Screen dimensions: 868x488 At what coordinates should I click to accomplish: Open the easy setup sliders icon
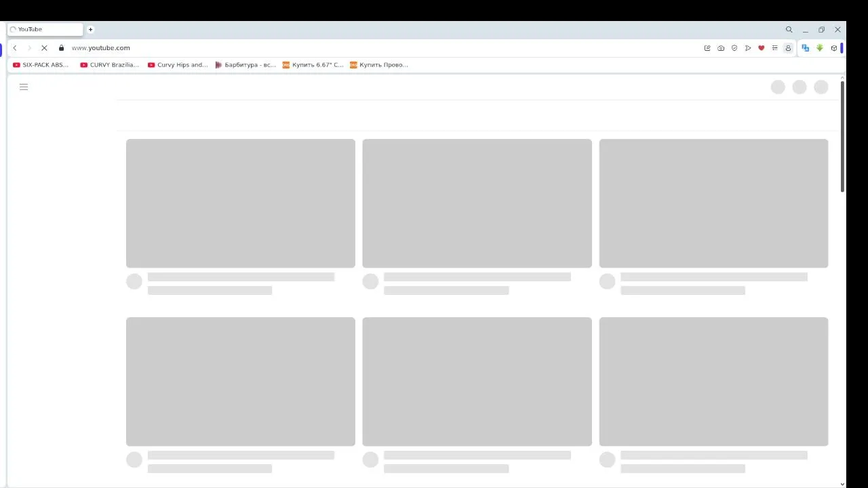click(775, 48)
